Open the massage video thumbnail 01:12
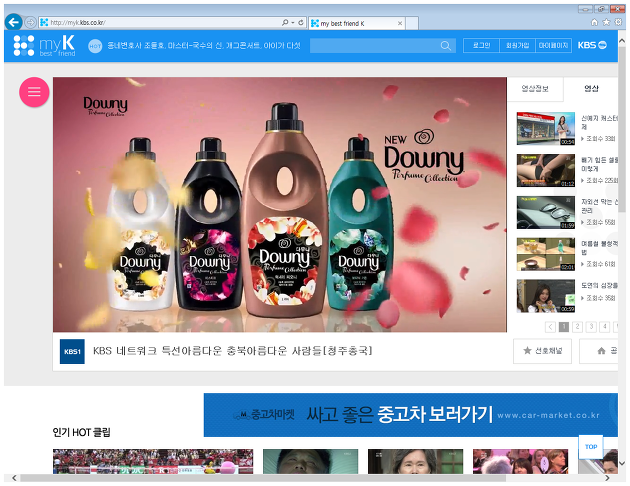The width and height of the screenshot is (630, 486). [546, 170]
